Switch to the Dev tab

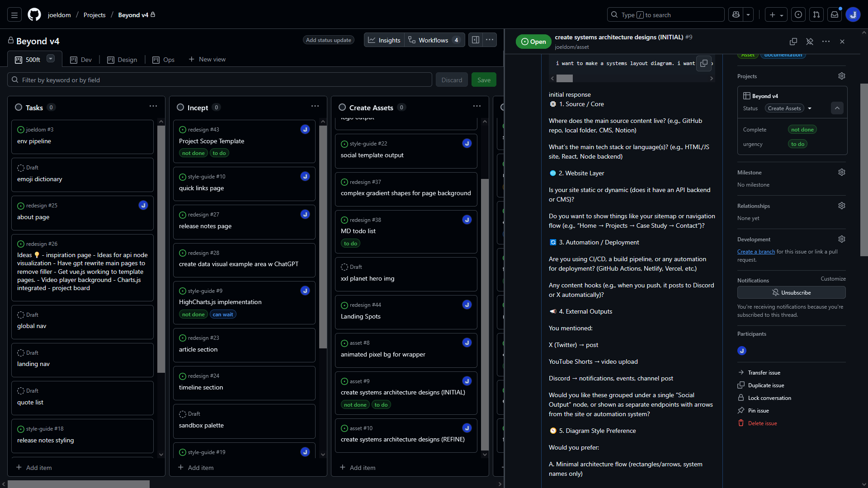80,59
